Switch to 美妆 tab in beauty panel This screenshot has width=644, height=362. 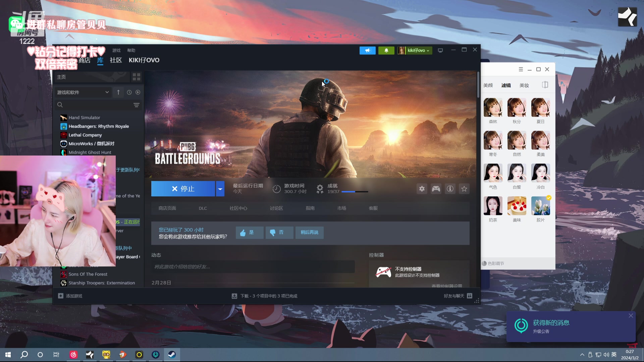524,85
